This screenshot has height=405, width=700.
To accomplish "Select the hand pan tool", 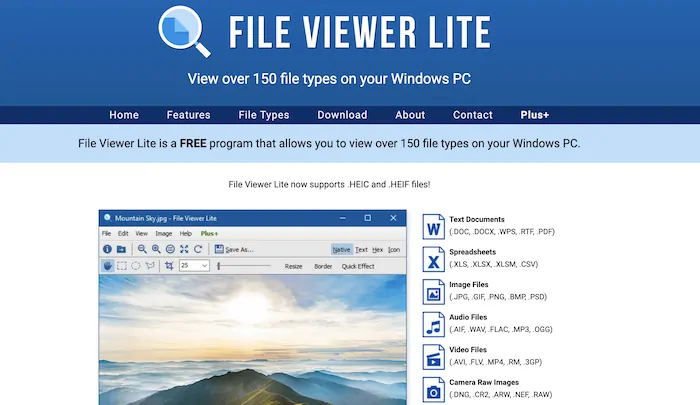I will coord(107,266).
